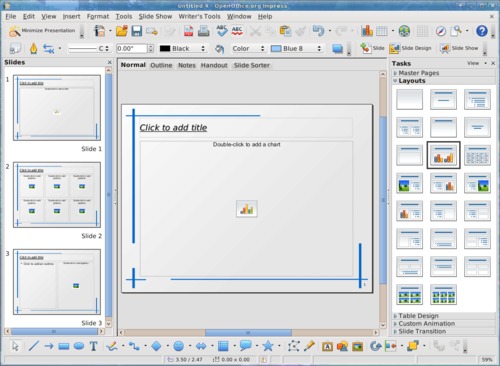Open the Black line color selector
The height and width of the screenshot is (366, 500).
pos(182,49)
